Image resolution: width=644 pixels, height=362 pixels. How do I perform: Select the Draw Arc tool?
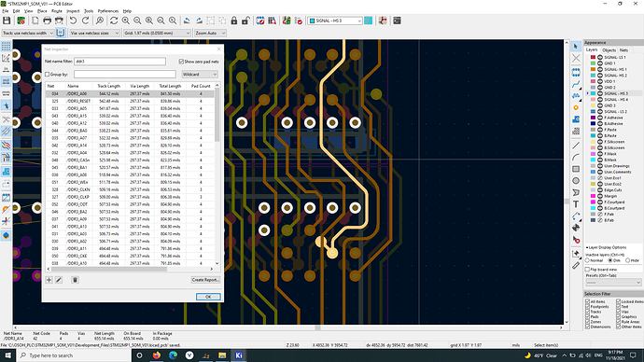coord(576,157)
